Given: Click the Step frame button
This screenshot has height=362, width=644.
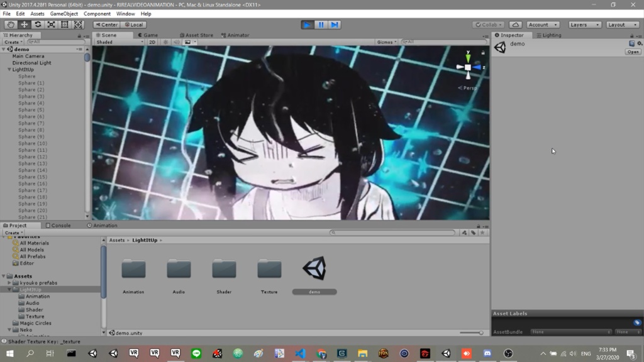Looking at the screenshot, I should [335, 25].
